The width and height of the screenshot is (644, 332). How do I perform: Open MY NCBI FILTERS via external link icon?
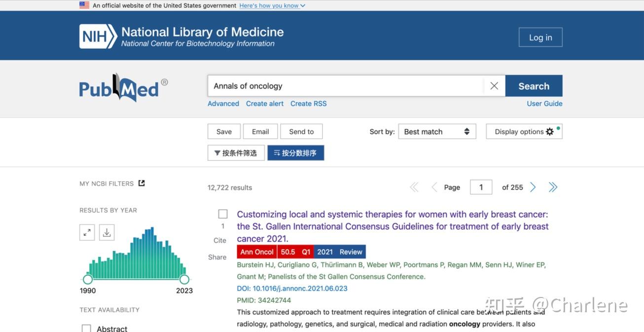click(142, 183)
